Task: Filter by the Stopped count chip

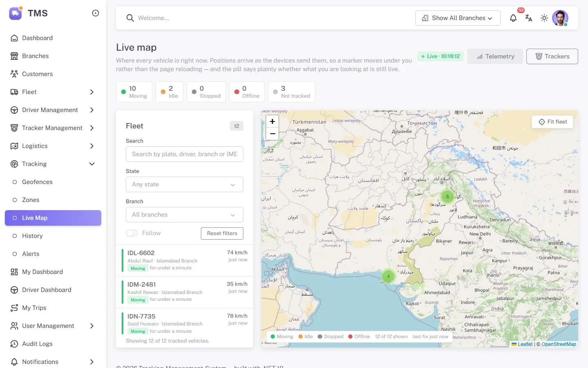Action: point(206,92)
